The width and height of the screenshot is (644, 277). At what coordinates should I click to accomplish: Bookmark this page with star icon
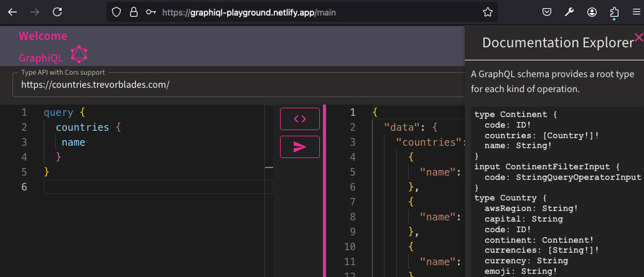pos(488,12)
